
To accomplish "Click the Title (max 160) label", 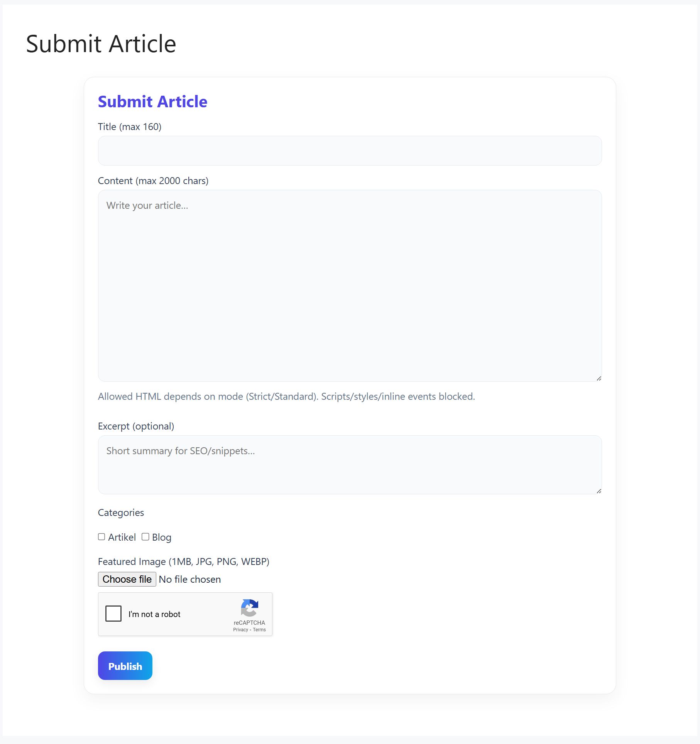I will 130,127.
